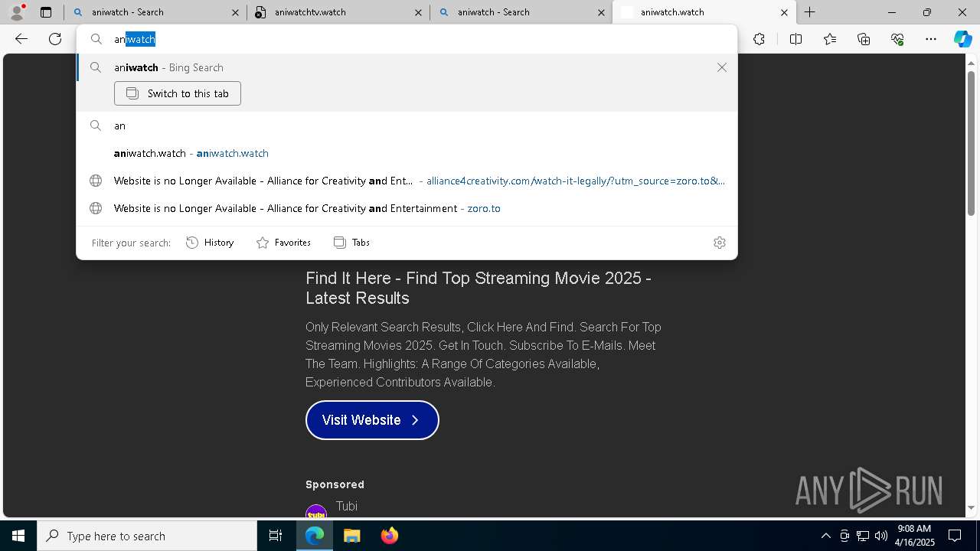Open the Find It Here ad headline
This screenshot has height=551, width=980.
coord(479,288)
